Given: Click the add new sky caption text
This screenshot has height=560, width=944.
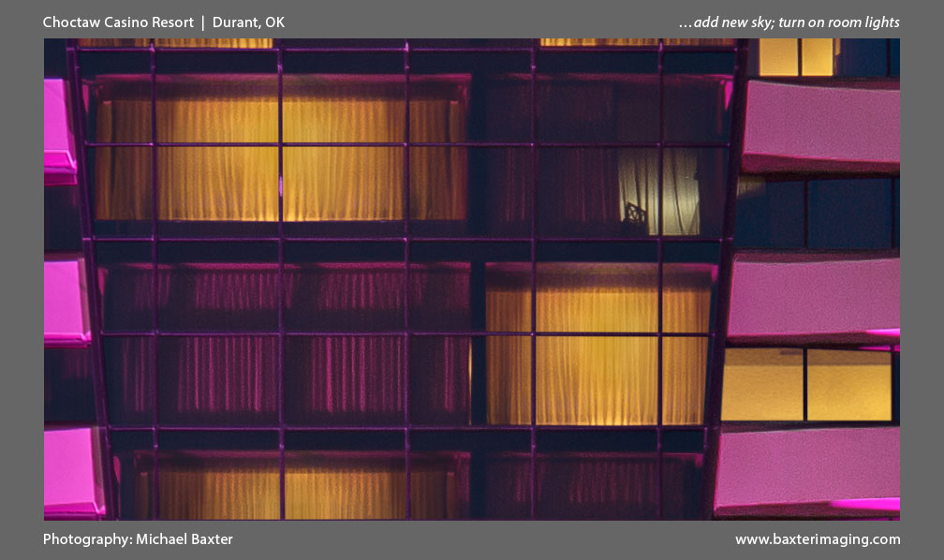Looking at the screenshot, I should 788,22.
